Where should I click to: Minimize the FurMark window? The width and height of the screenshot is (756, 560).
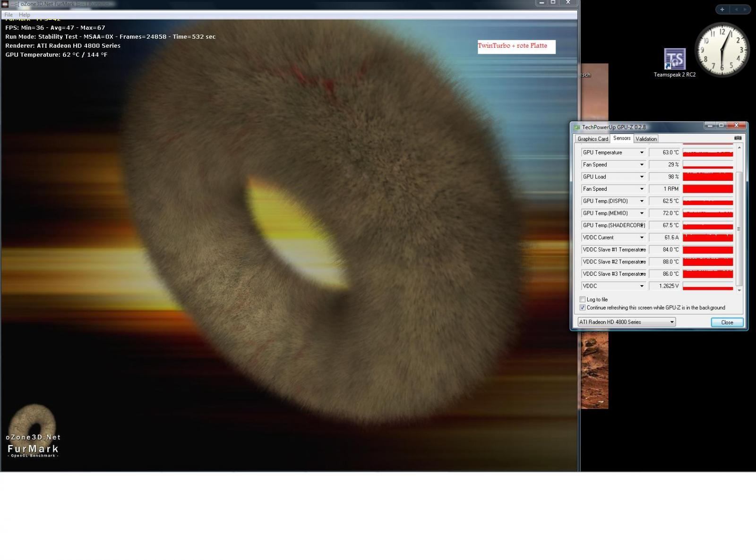tap(541, 2)
